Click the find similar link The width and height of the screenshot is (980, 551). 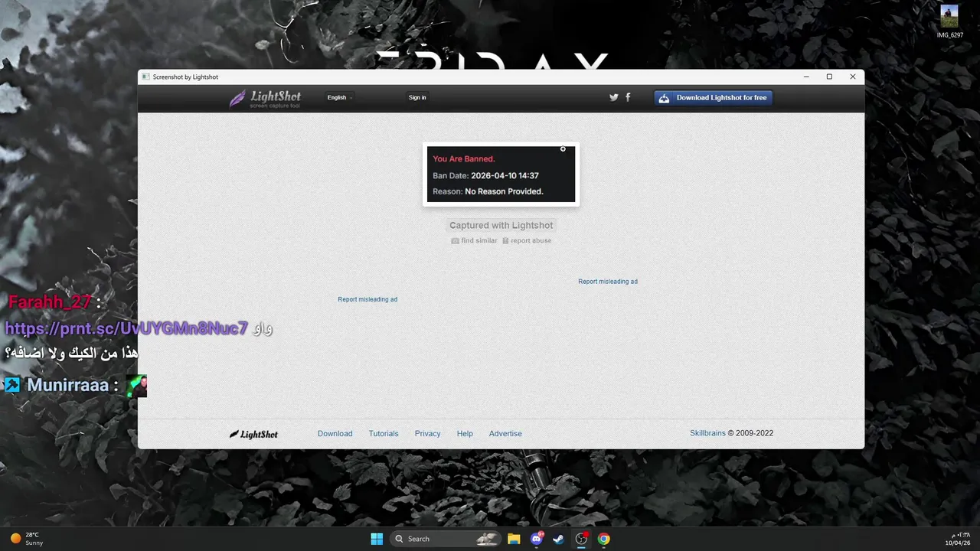[x=474, y=240]
